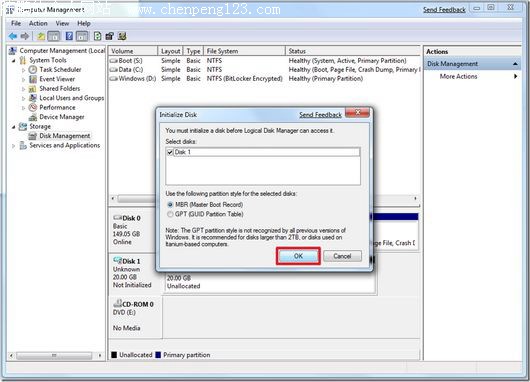The height and width of the screenshot is (382, 530).
Task: Toggle the Show/Hide Action Pane toolbar icon
Action: coord(82,36)
